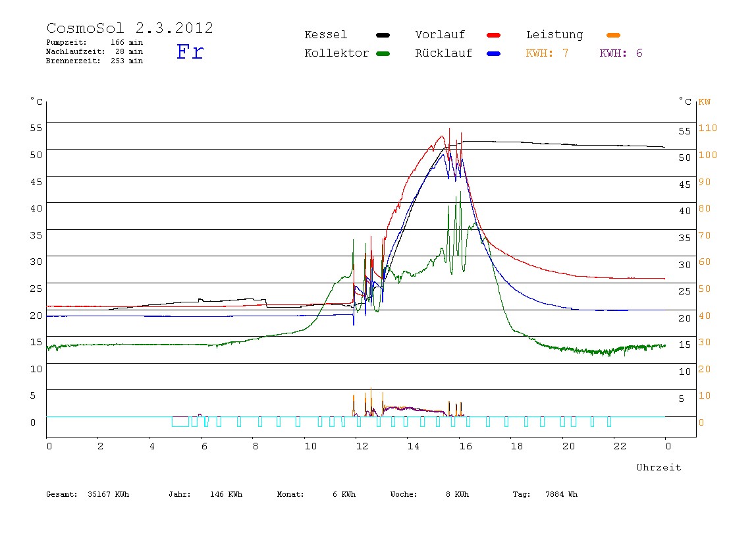Click the 'Vorlauf' legend label
The height and width of the screenshot is (535, 756).
click(x=440, y=35)
